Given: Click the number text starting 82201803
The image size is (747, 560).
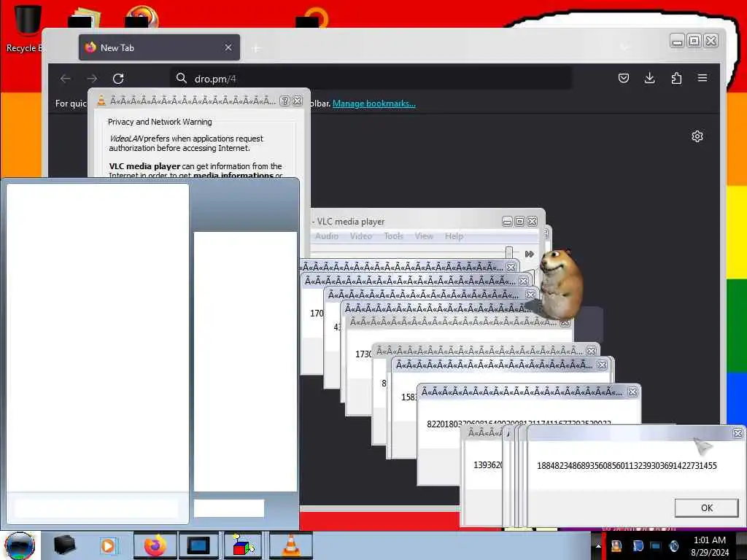Looking at the screenshot, I should 519,423.
